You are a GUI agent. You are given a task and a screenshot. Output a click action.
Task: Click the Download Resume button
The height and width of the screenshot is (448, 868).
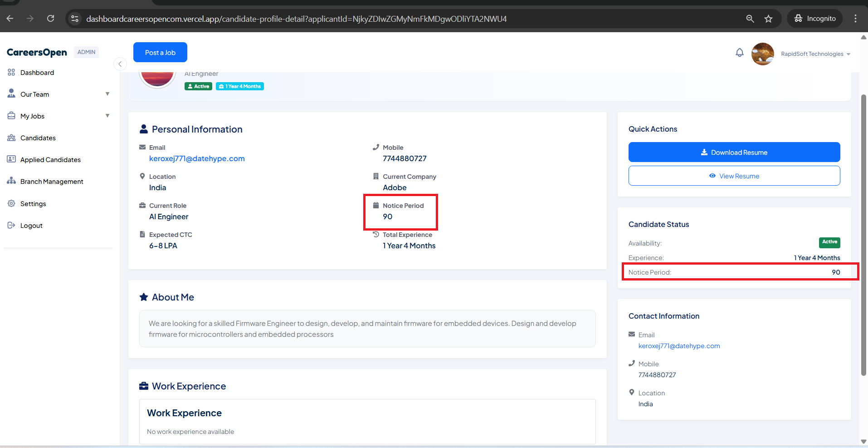click(734, 152)
